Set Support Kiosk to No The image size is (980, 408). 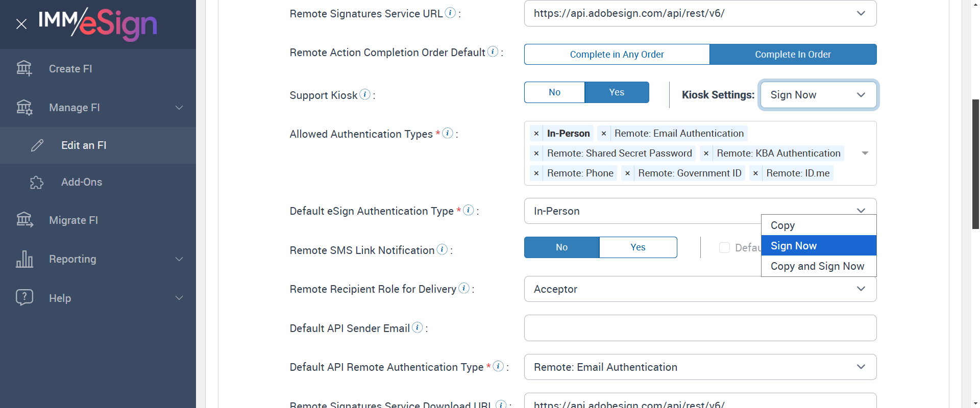(554, 92)
